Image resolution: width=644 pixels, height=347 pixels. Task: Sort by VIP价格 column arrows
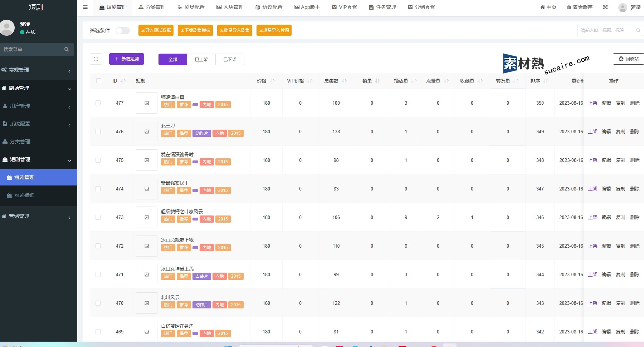coord(310,81)
